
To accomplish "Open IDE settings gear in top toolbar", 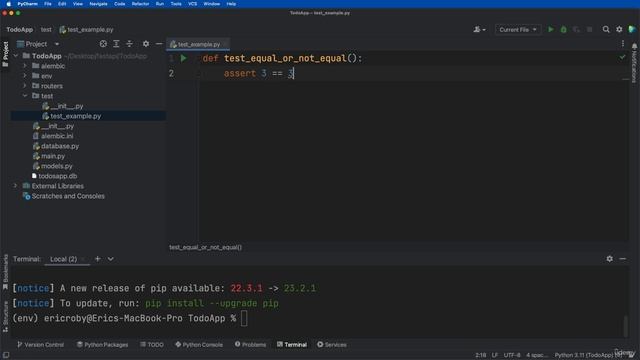I will 619,29.
